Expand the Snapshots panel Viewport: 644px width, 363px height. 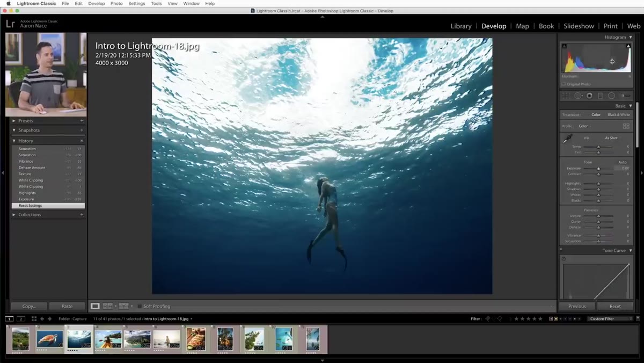point(14,130)
